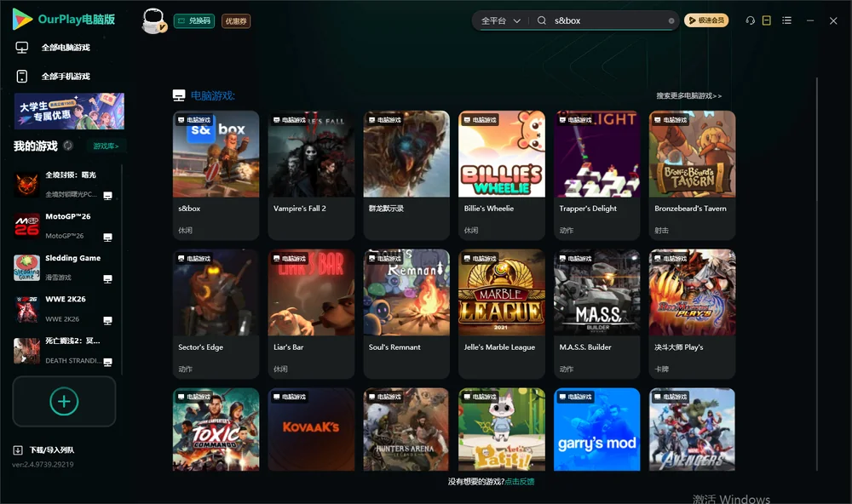Viewport: 852px width, 504px height.
Task: Open the 决斗大师 Play's game card
Action: (692, 314)
